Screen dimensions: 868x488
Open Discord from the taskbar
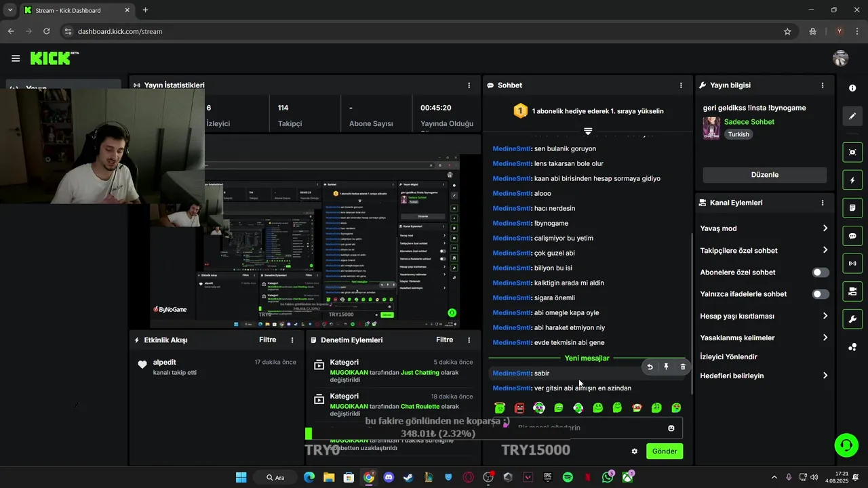coord(389,477)
